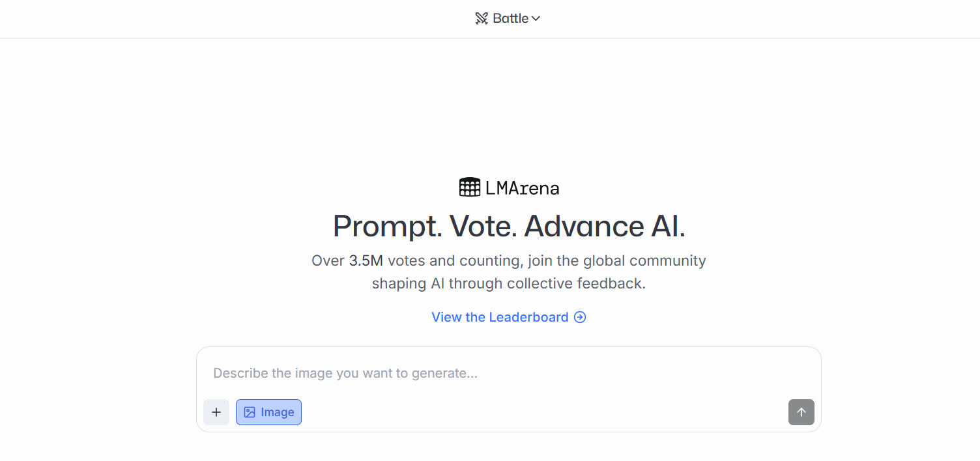The image size is (980, 461).
Task: Click the LMArena wordmark text
Action: [522, 188]
